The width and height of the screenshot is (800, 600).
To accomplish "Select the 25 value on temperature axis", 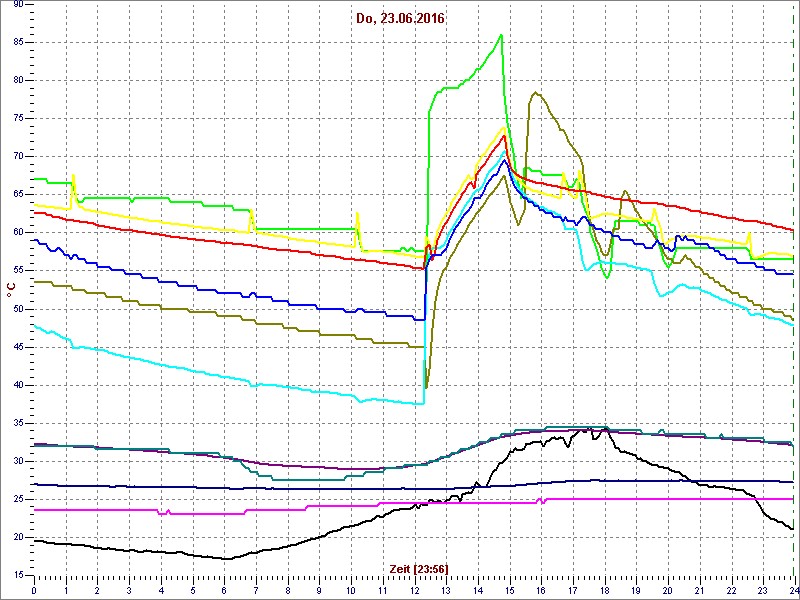I will coord(18,499).
